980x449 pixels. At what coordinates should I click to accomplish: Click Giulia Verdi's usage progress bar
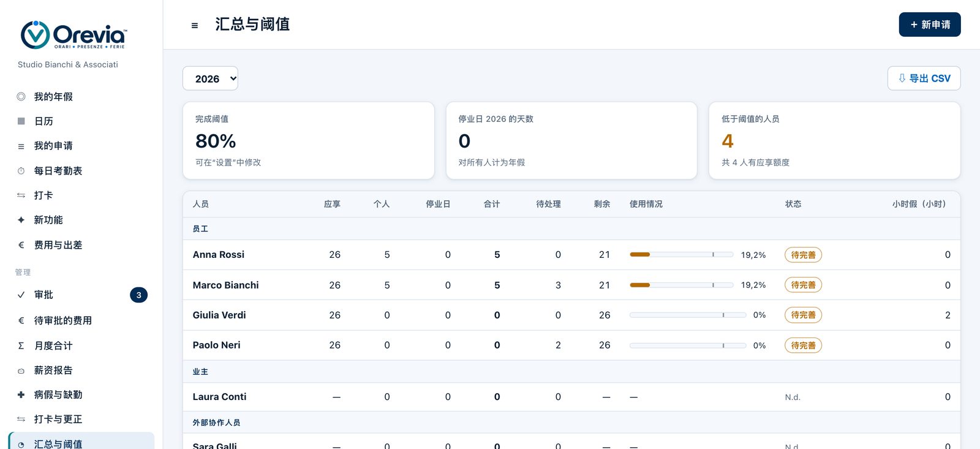688,315
